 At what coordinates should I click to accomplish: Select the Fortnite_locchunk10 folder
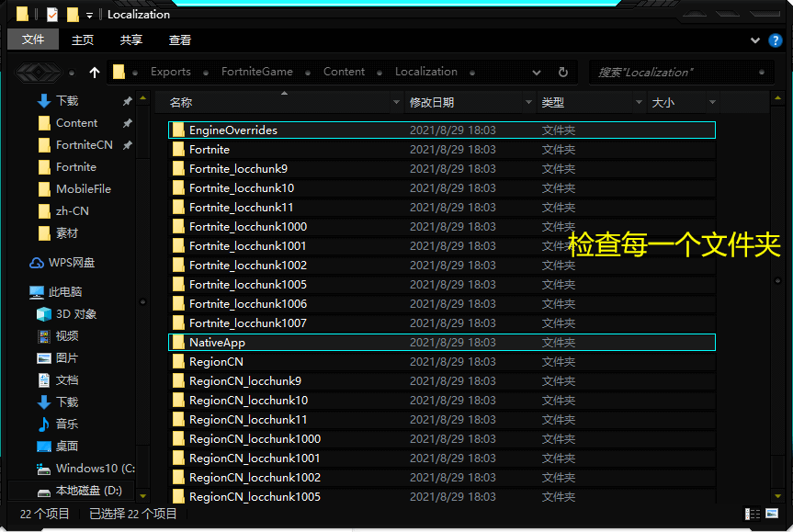(x=441, y=188)
